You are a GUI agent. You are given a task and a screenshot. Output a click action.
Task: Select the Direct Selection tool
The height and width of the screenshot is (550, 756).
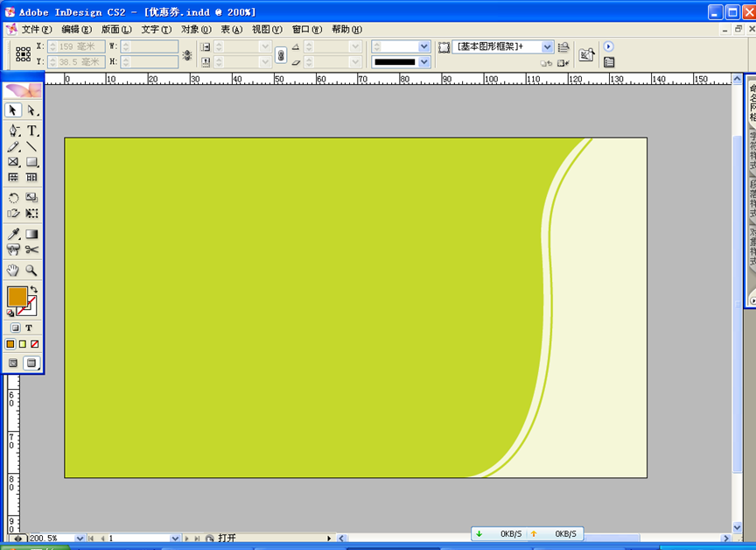(32, 110)
